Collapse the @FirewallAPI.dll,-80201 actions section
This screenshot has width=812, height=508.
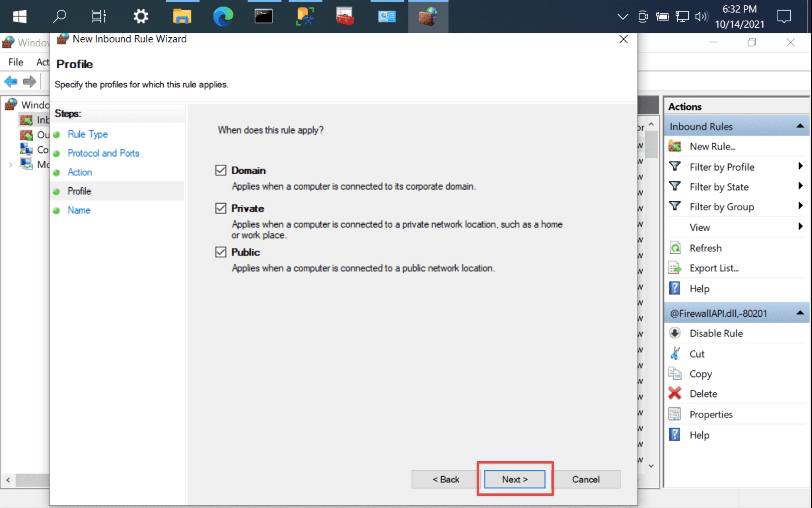[800, 313]
